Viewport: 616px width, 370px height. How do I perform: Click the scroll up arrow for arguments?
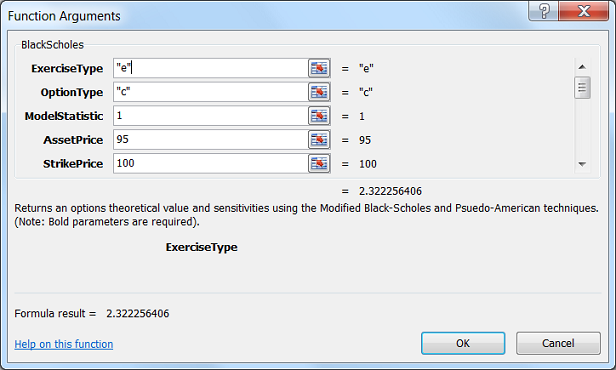582,67
